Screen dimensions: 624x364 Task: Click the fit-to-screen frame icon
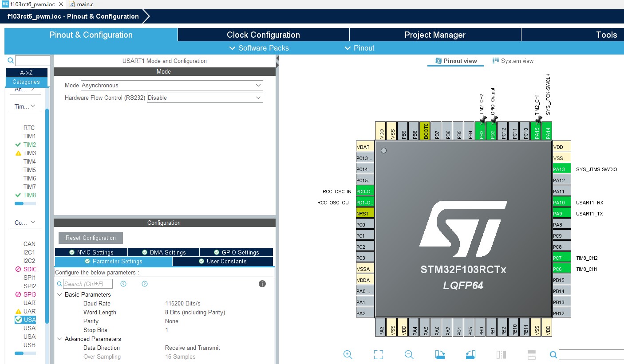tap(378, 354)
